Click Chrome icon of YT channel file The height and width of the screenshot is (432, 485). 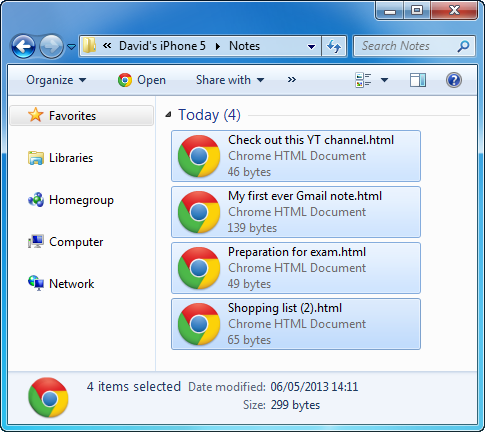(199, 156)
